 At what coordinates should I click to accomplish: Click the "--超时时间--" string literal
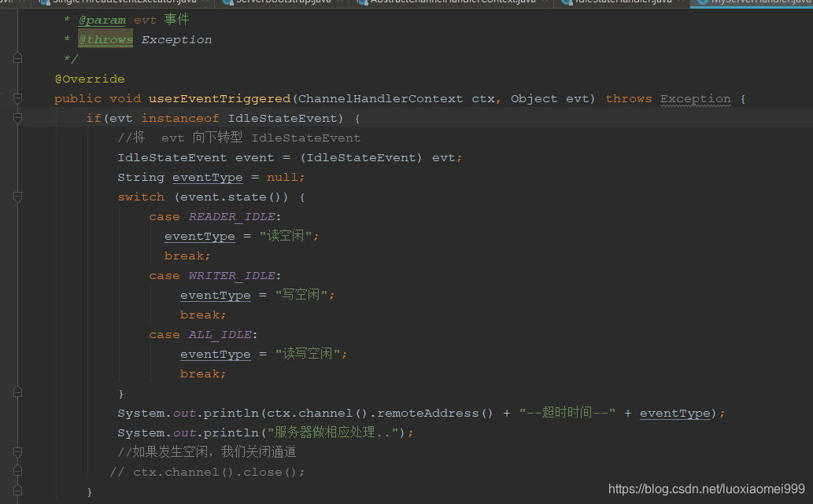click(567, 413)
